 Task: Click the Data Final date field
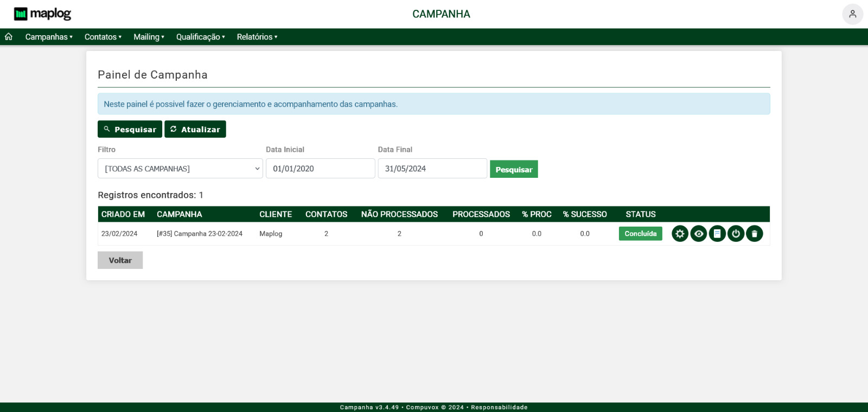click(432, 169)
